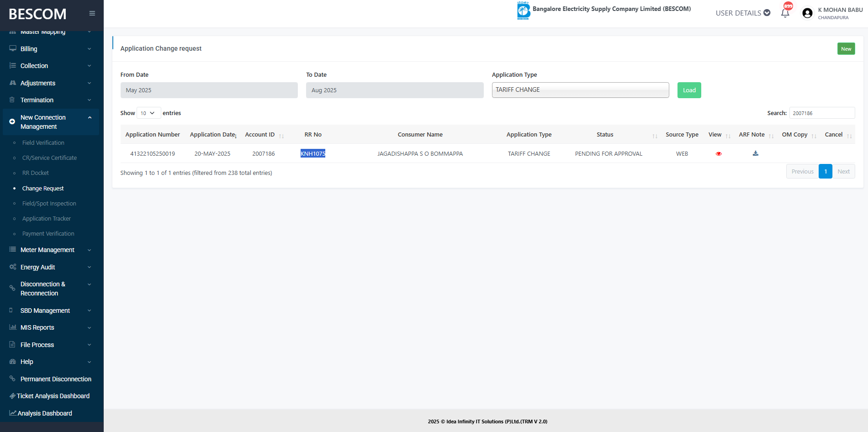The image size is (868, 432).
Task: Click the BESCOM logo in the header
Action: [x=524, y=10]
